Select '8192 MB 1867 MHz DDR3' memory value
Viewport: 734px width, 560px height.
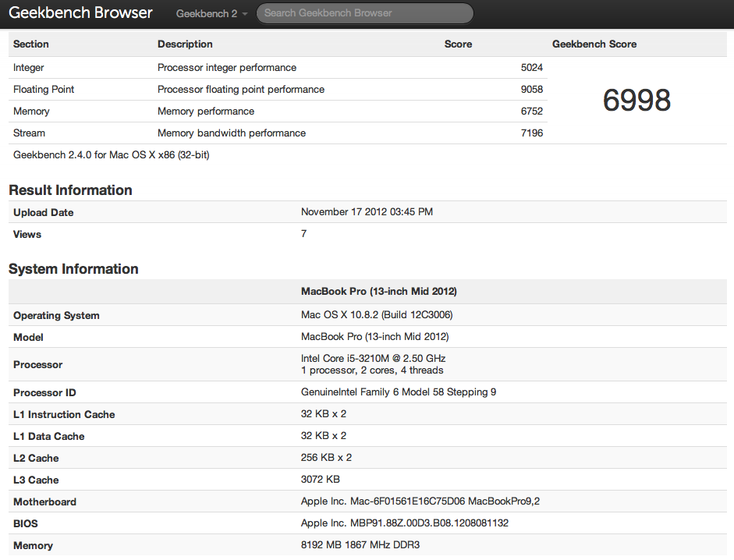[360, 545]
